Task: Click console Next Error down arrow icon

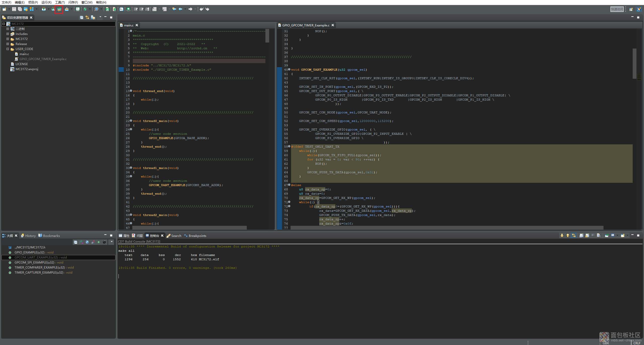Action: (x=562, y=235)
